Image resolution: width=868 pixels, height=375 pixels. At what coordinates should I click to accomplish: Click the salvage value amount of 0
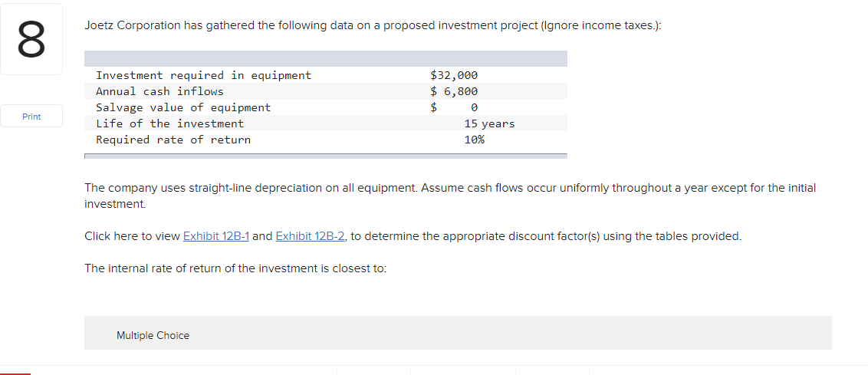coord(474,107)
